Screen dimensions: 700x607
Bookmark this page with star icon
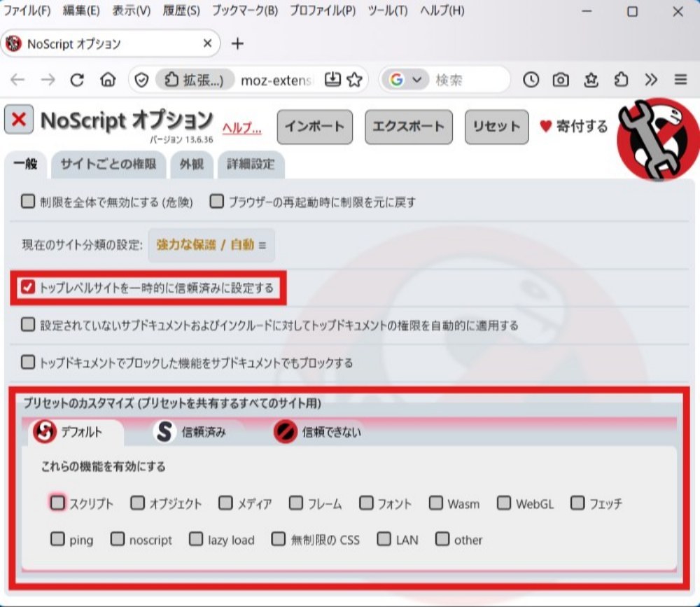point(355,80)
